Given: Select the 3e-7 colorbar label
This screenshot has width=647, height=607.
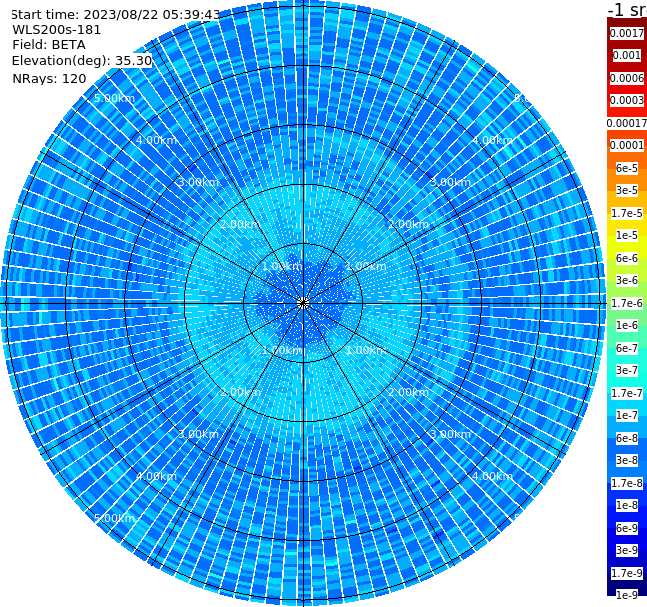Looking at the screenshot, I should (x=627, y=370).
